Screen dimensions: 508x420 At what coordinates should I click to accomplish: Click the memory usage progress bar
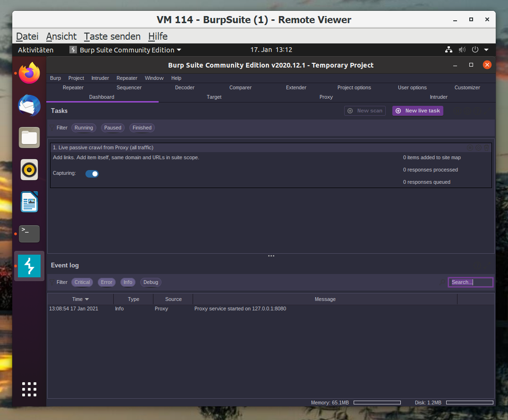pyautogui.click(x=377, y=403)
